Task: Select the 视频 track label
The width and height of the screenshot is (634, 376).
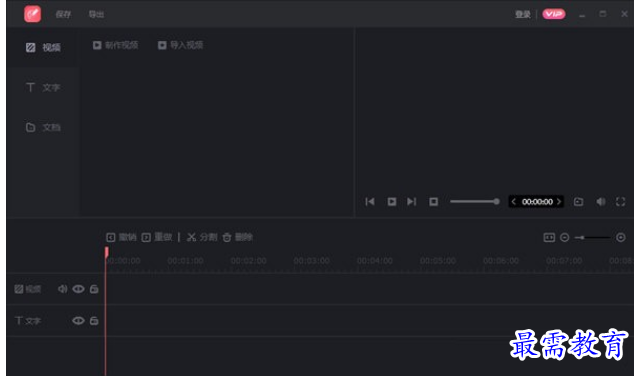Action: 27,289
